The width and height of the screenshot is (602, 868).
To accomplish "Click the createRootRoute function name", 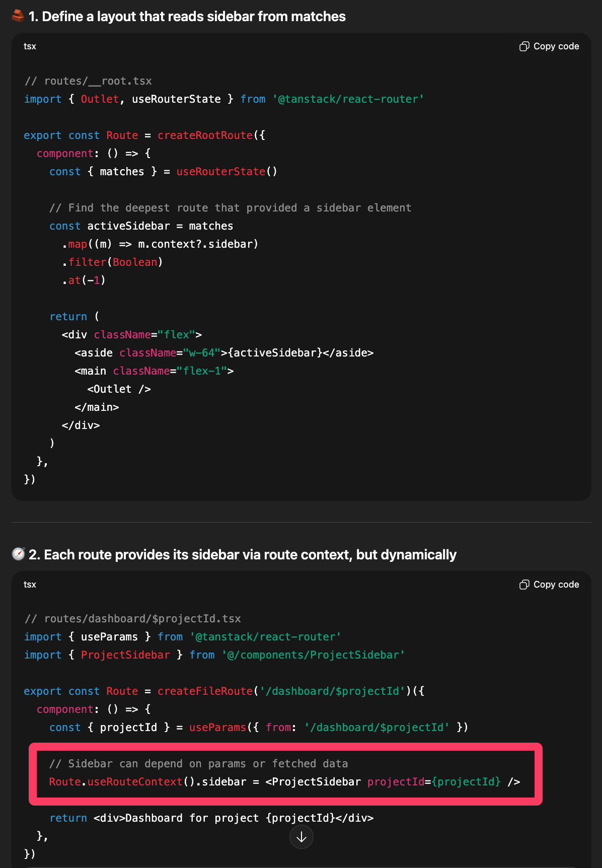I will (205, 135).
